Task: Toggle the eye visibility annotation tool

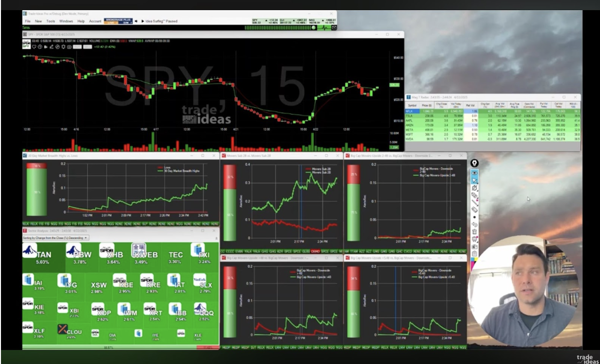Action: coord(474,173)
